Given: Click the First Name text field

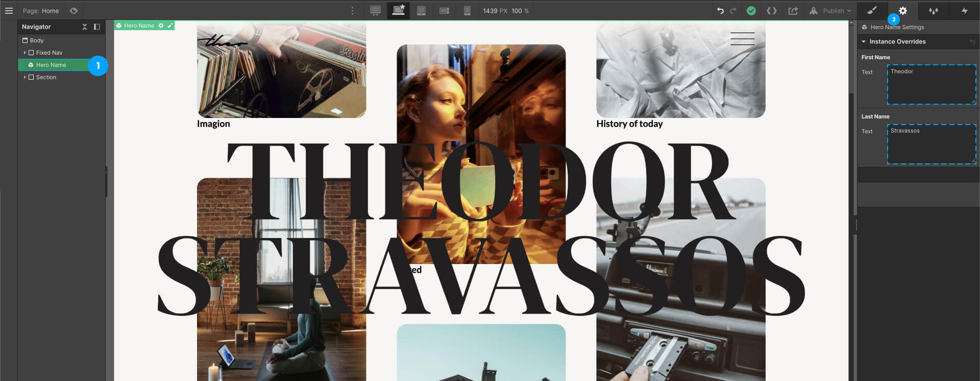Looking at the screenshot, I should 932,85.
